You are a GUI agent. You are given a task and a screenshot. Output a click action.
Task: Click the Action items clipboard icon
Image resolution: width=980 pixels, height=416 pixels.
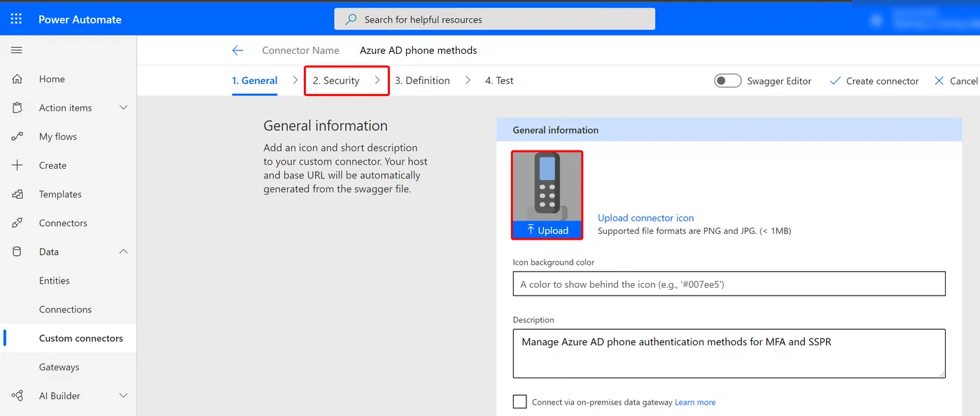point(17,108)
